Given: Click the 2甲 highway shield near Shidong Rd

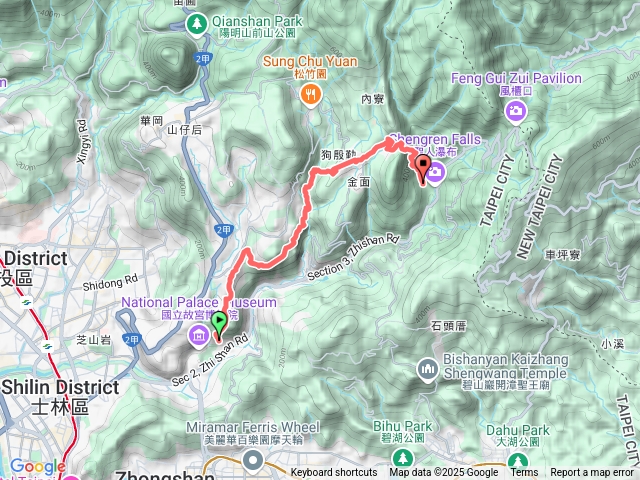Looking at the screenshot, I should point(133,340).
